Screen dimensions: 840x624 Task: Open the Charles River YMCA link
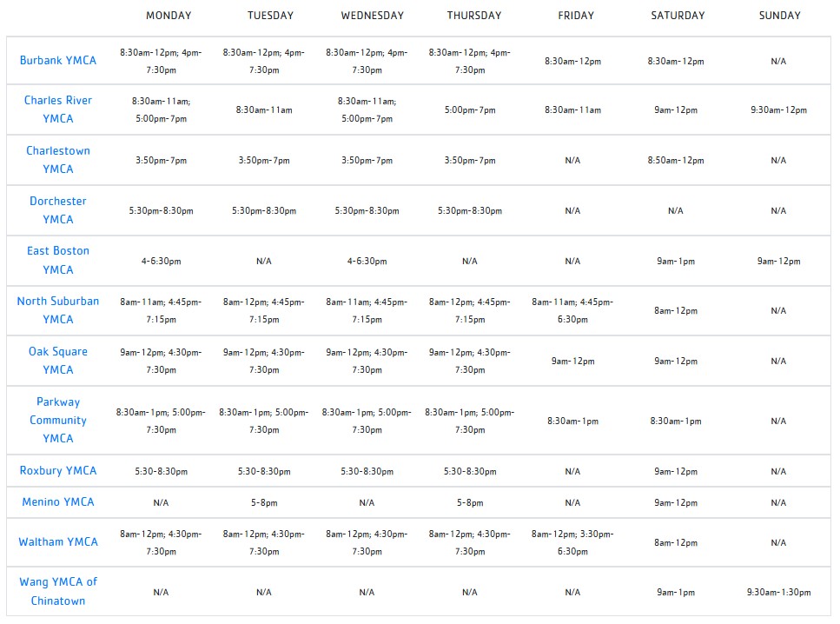pyautogui.click(x=58, y=110)
